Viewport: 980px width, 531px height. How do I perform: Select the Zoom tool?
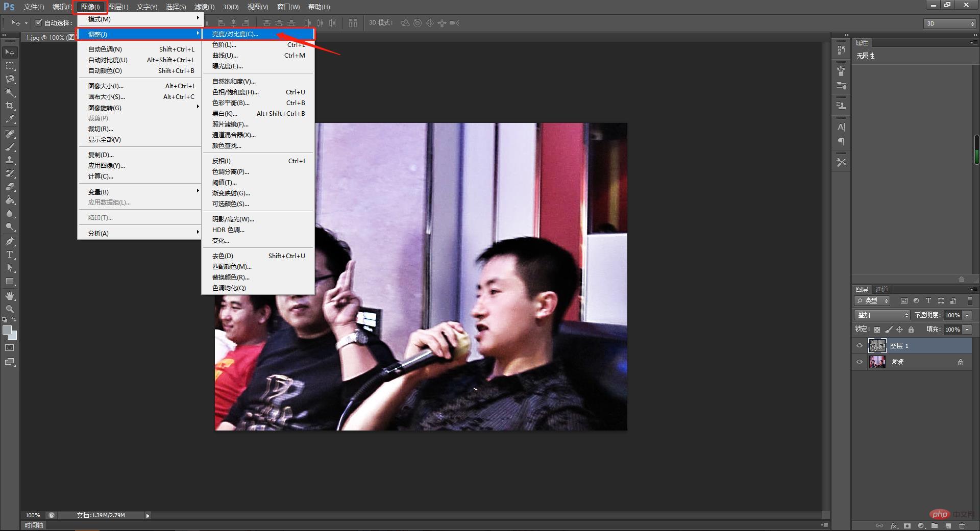tap(10, 309)
